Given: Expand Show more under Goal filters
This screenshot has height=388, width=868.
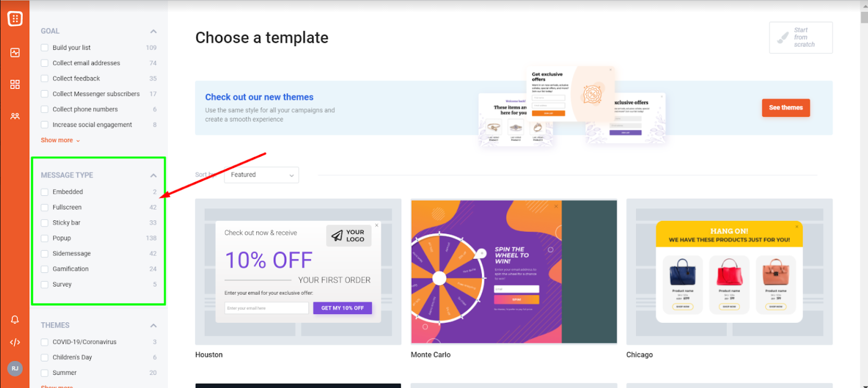Looking at the screenshot, I should tap(60, 140).
